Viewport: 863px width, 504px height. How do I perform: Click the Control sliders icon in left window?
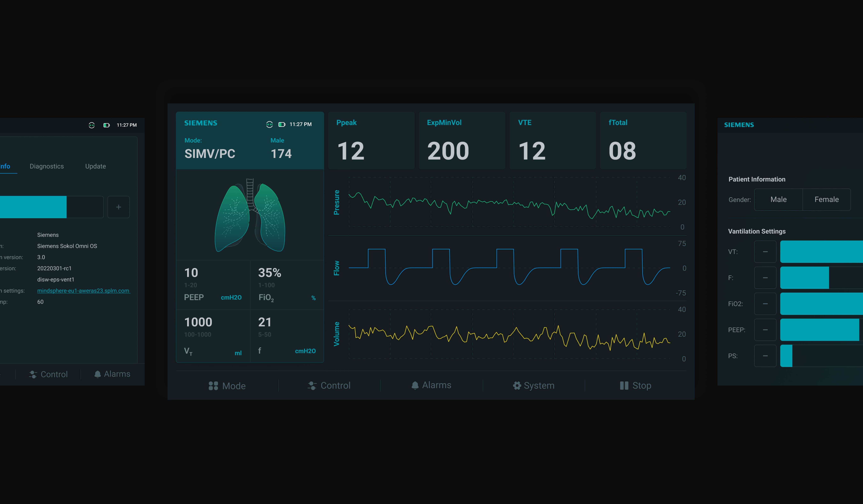click(33, 374)
